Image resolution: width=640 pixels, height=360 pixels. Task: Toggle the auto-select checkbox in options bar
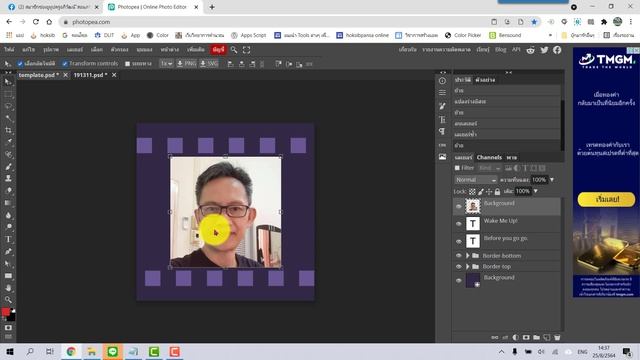point(20,64)
